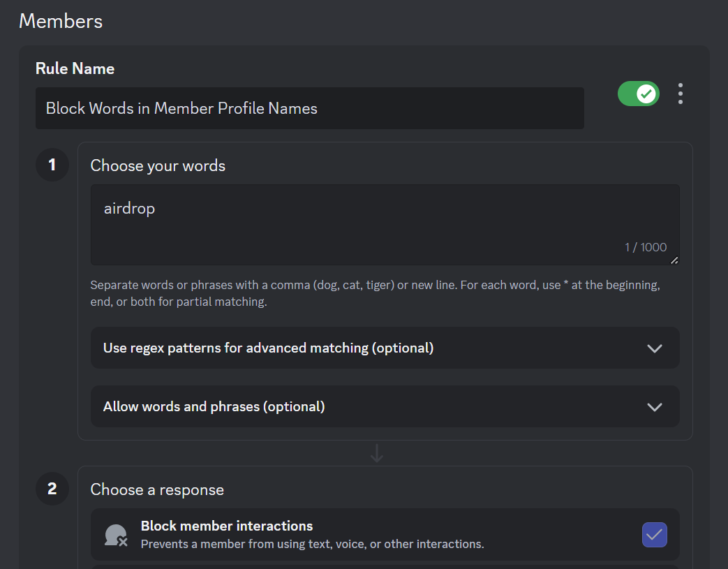Click the 'Choose your words' heading
Screen dimensions: 728x569
click(158, 165)
